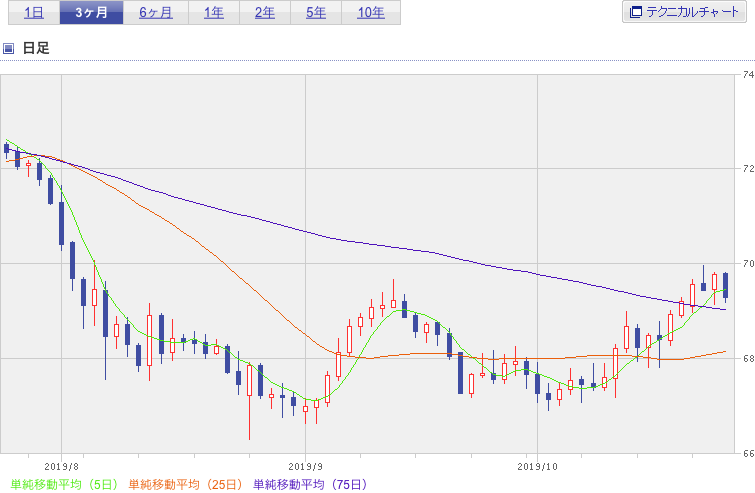Click the 2019/9 date axis label
The height and width of the screenshot is (493, 755).
click(305, 467)
